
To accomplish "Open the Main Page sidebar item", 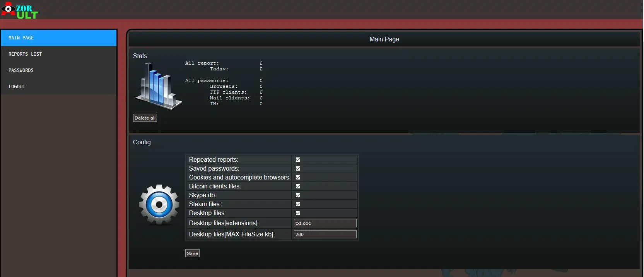I will [59, 38].
